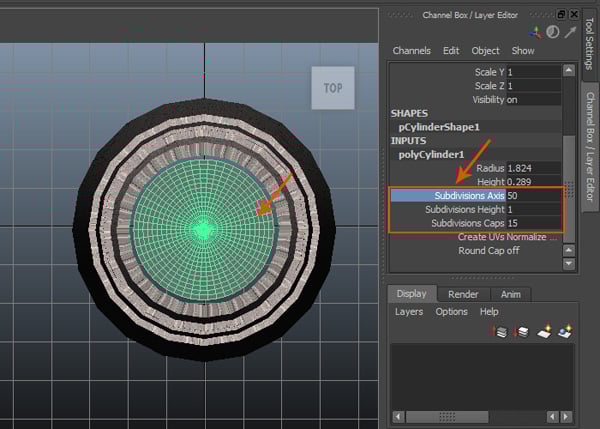
Task: Open the Show menu in Channel Box
Action: [x=523, y=51]
